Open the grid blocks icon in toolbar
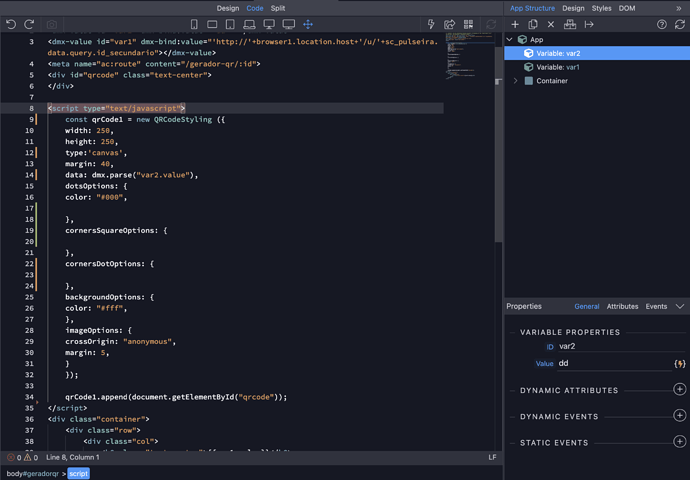Screen dimensions: 690x480 pos(468,24)
